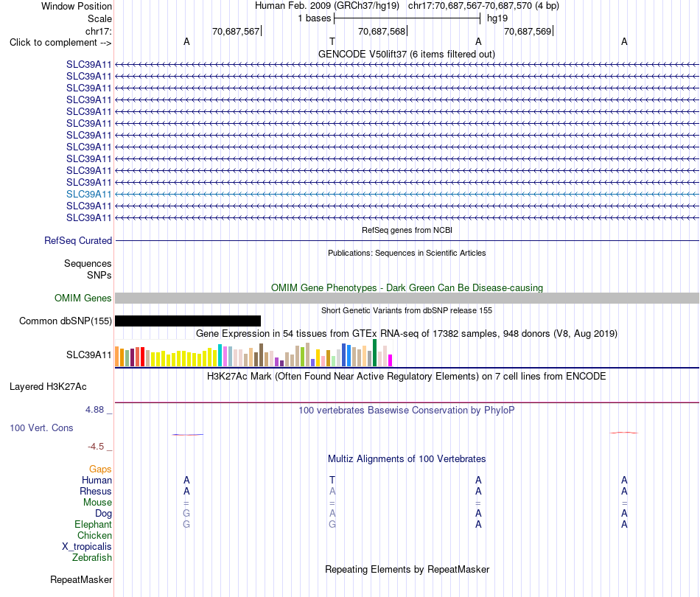The width and height of the screenshot is (700, 597).
Task: Click the Human Feb. 2009 (GRCh37/hg19) header
Action: click(326, 6)
